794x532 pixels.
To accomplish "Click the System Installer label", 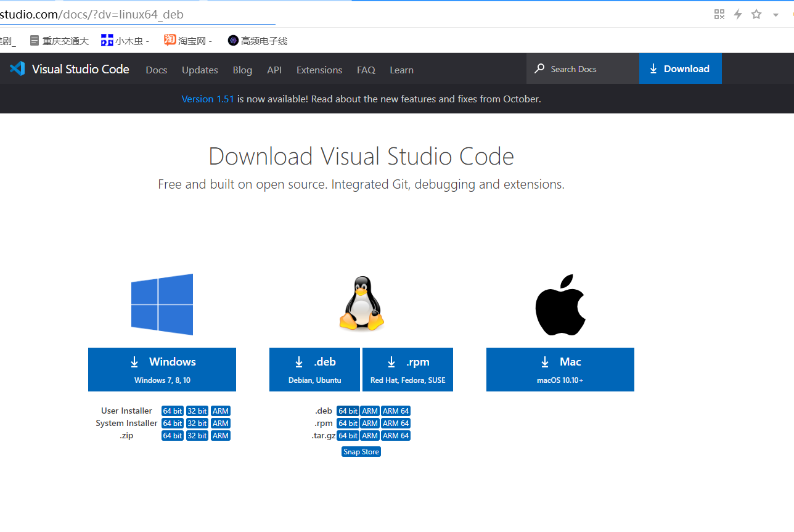I will [x=126, y=423].
